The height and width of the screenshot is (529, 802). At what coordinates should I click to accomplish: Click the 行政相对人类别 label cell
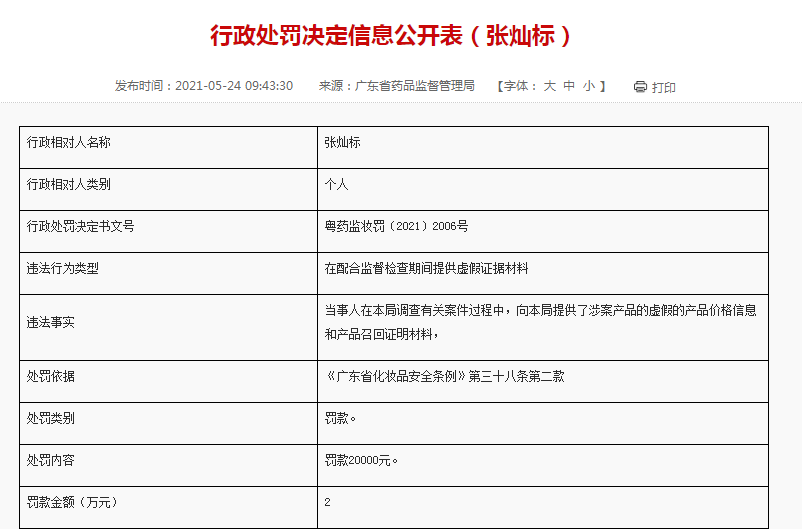point(168,189)
